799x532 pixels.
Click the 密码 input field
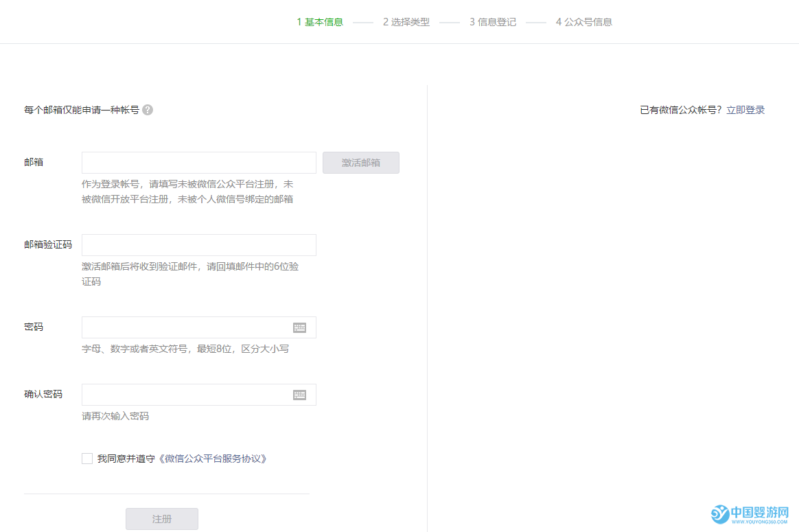click(192, 327)
